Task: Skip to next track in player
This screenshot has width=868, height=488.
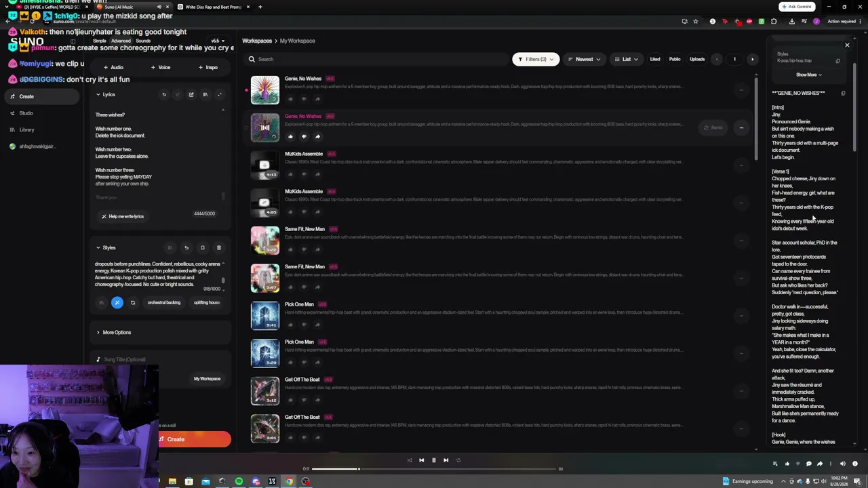Action: (446, 460)
